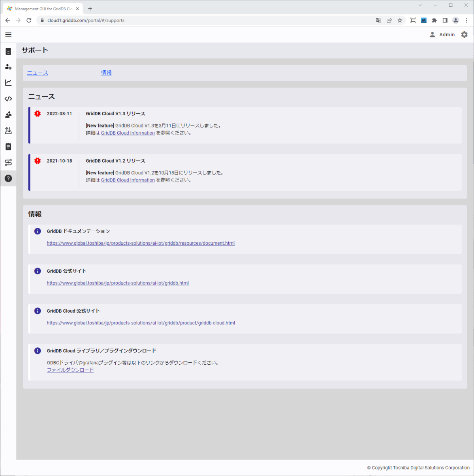
Task: Open the code query sidebar icon
Action: click(8, 99)
